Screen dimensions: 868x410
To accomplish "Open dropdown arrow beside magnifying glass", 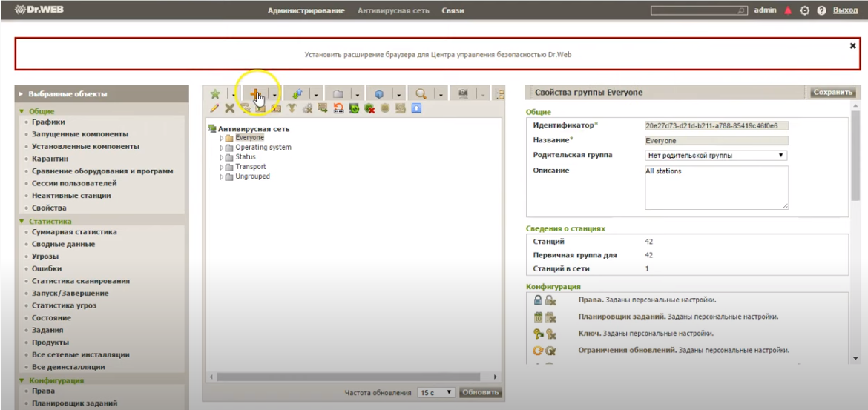I will point(441,95).
